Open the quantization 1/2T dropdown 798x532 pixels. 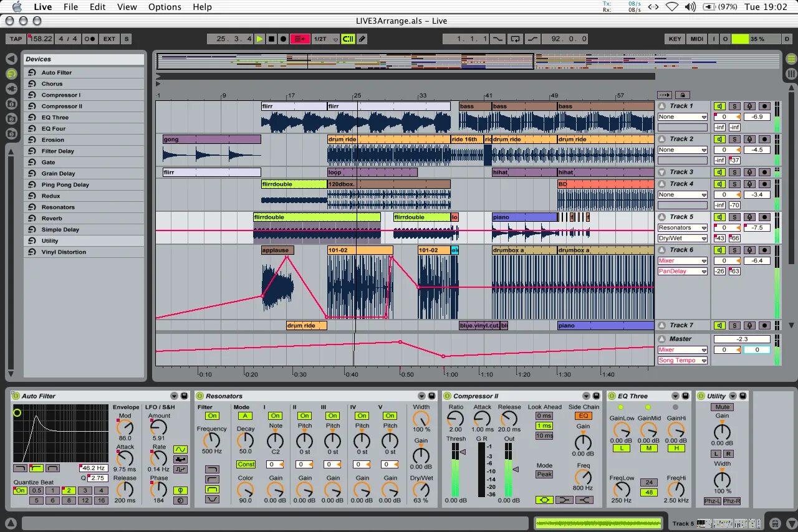point(325,39)
